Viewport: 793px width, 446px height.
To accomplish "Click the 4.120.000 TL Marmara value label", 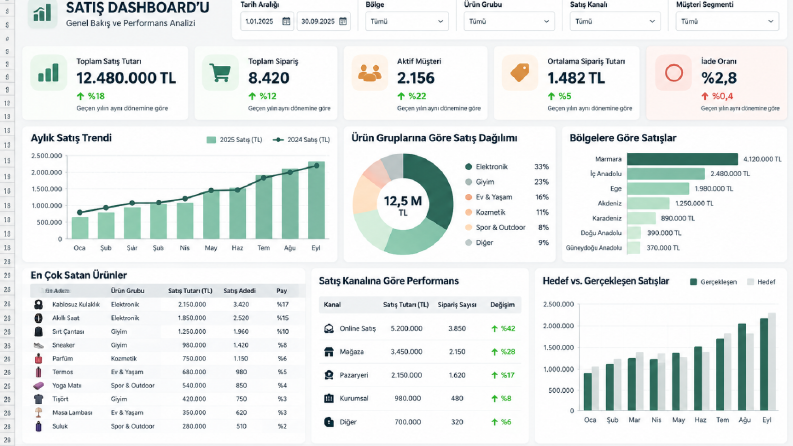I will pos(762,159).
